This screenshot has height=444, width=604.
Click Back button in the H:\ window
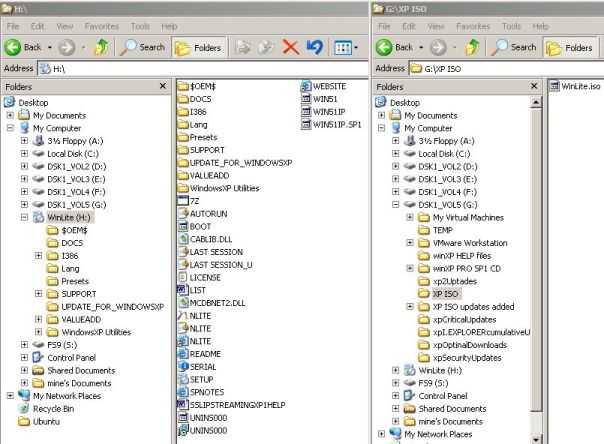[x=25, y=47]
